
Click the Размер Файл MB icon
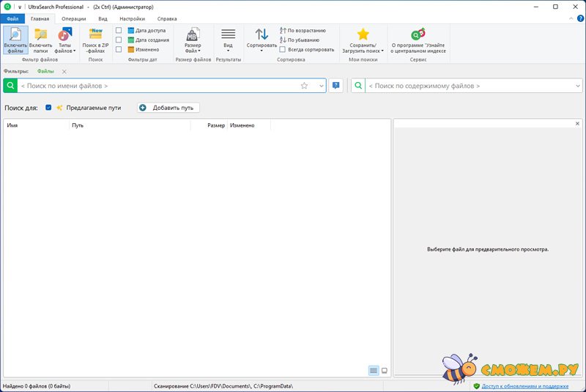click(193, 35)
